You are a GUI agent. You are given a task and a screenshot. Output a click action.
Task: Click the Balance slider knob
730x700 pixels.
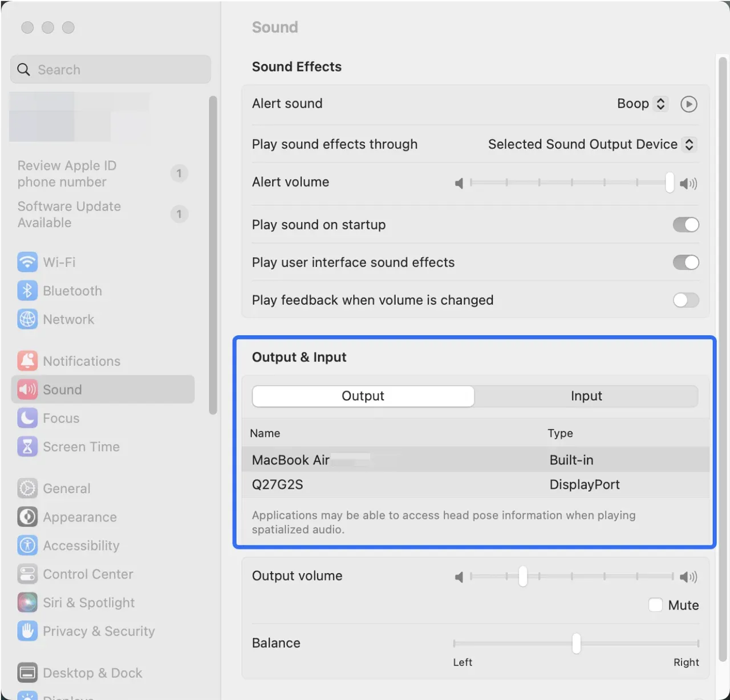click(577, 643)
